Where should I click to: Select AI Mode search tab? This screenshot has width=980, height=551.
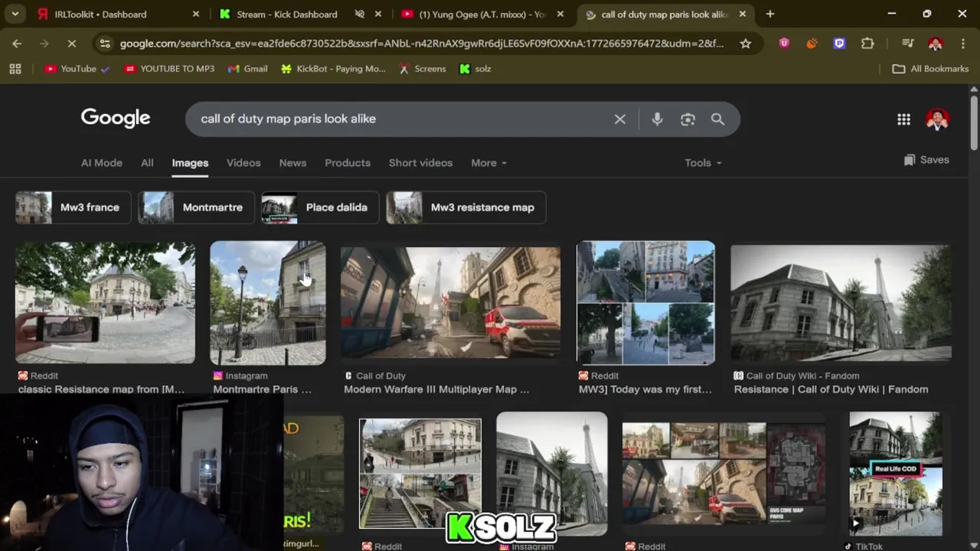pyautogui.click(x=102, y=163)
